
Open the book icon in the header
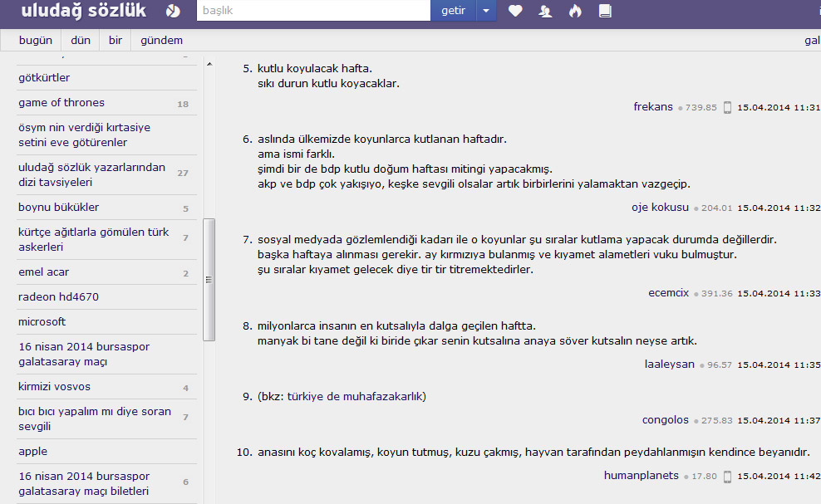[605, 11]
